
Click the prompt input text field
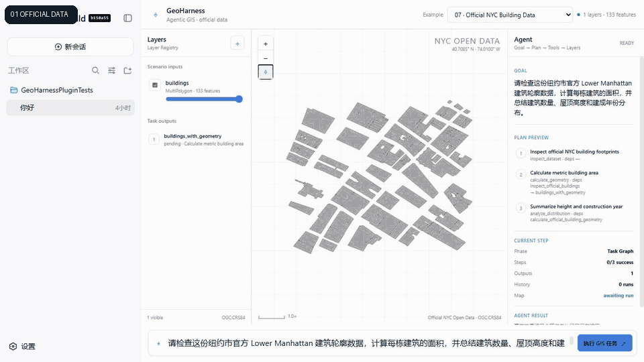pos(366,343)
